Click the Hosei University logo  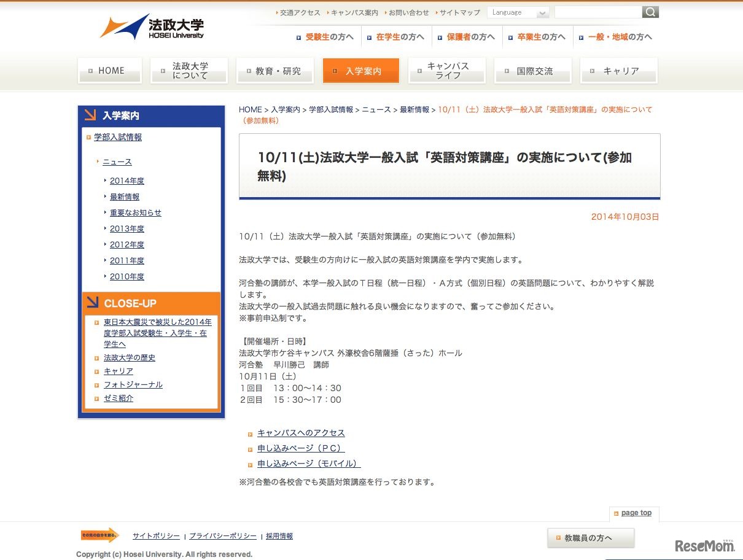tap(149, 27)
